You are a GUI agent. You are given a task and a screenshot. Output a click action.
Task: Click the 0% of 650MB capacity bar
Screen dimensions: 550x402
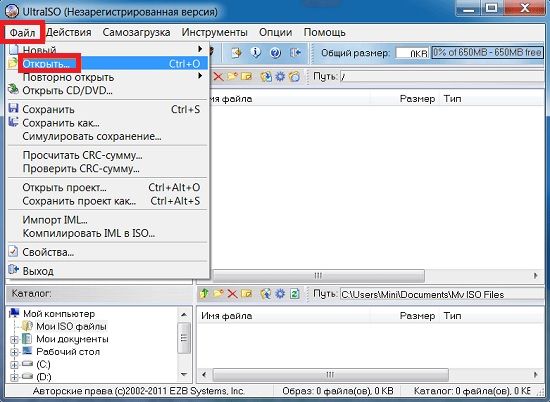(x=487, y=53)
